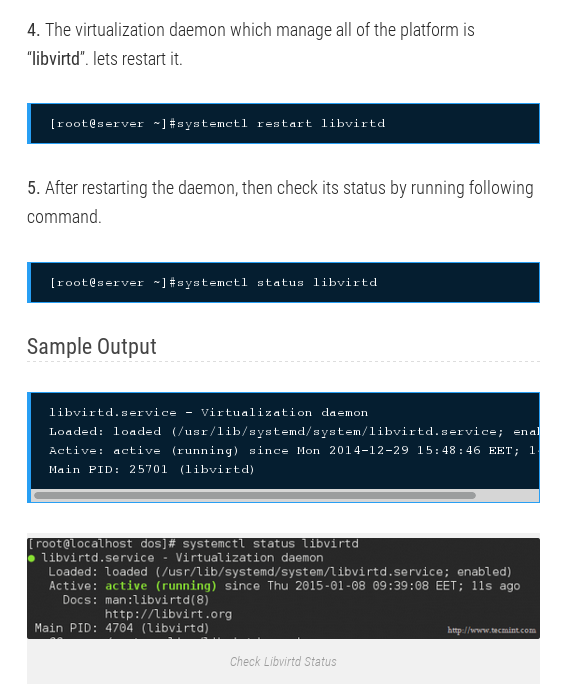Click the green status dot beside libvirtd.service

coord(31,558)
